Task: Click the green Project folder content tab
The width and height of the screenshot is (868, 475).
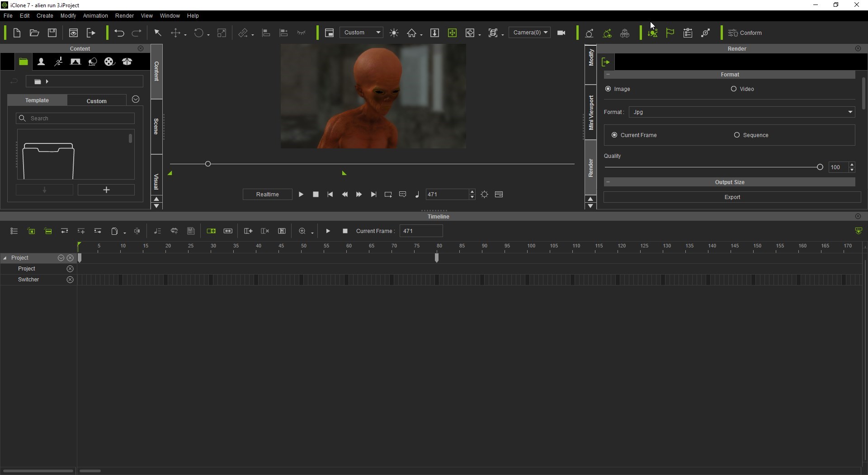Action: [x=23, y=62]
